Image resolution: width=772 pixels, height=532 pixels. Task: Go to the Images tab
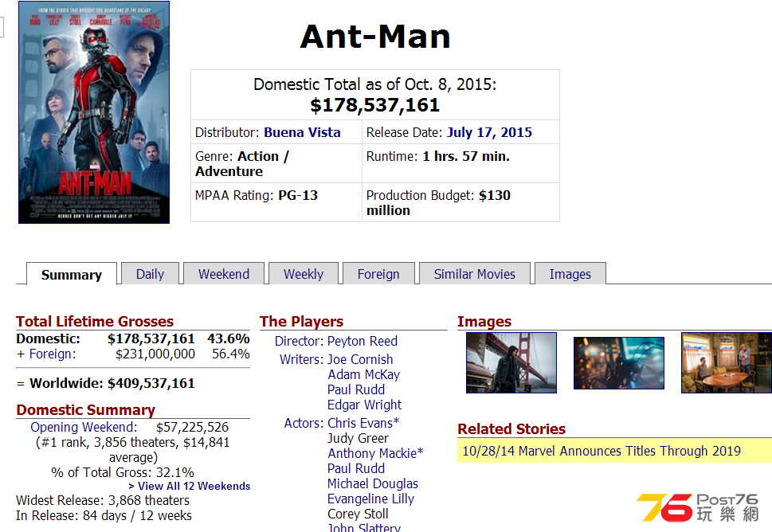pyautogui.click(x=570, y=274)
